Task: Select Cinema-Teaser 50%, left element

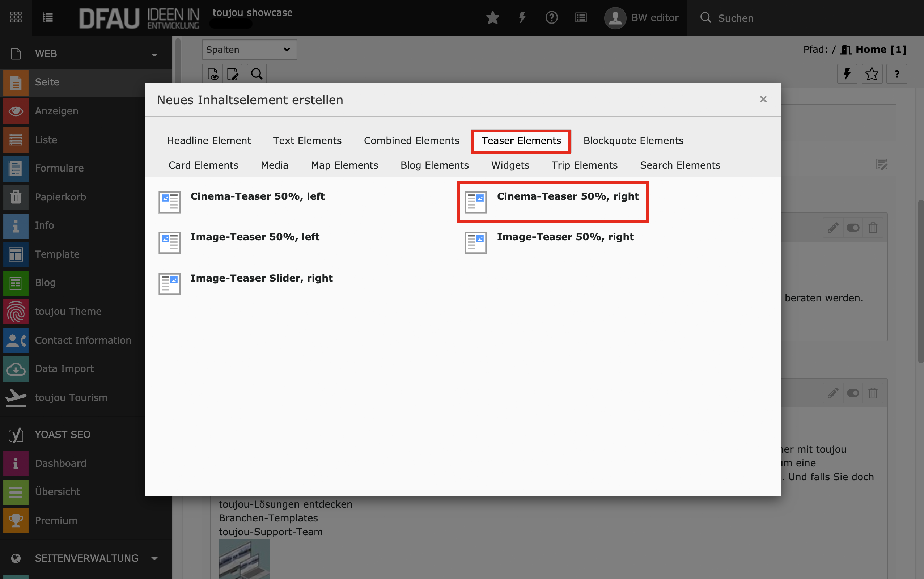Action: [257, 196]
